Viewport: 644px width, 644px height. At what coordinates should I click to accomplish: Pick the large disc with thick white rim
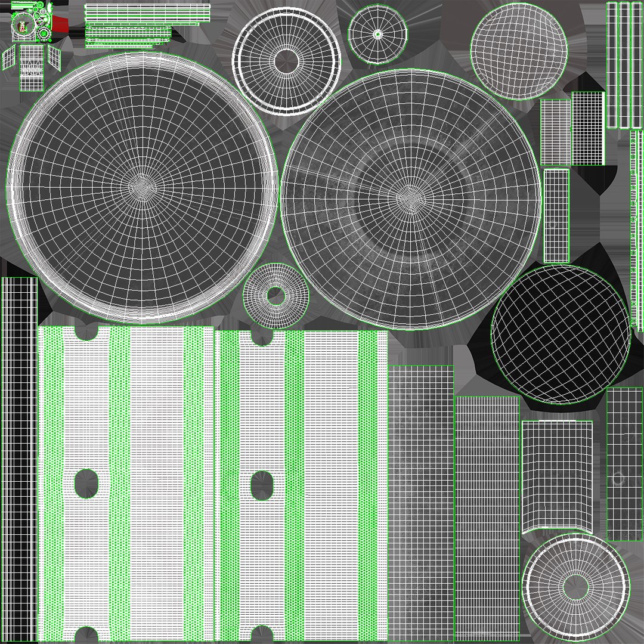(143, 188)
